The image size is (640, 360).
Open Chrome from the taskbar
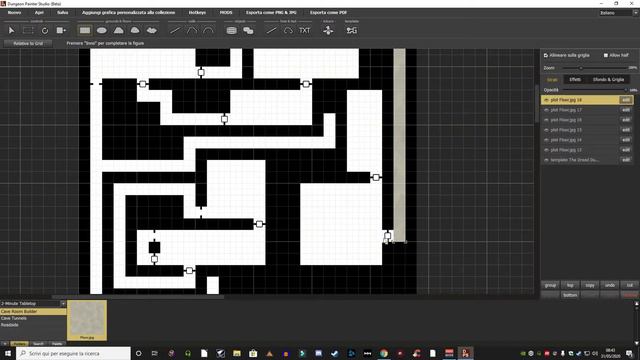point(384,353)
